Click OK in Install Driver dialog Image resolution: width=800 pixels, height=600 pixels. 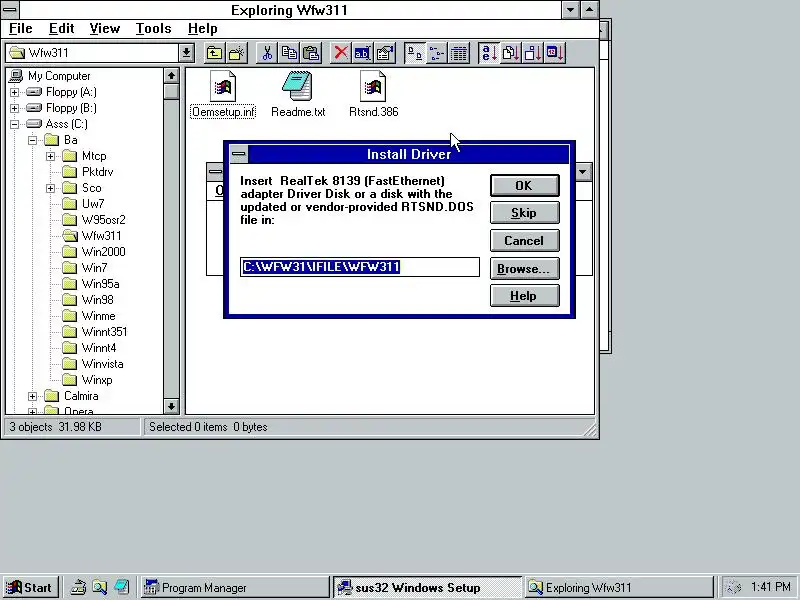pos(524,186)
